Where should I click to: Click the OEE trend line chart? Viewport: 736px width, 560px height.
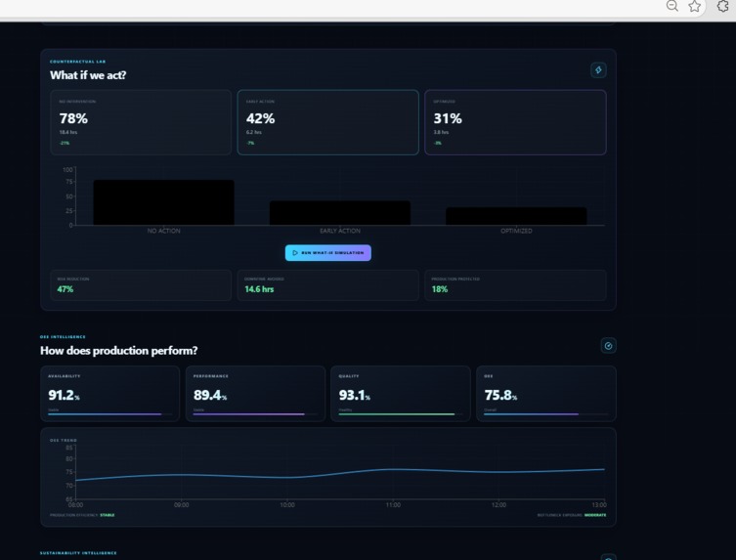tap(340, 473)
